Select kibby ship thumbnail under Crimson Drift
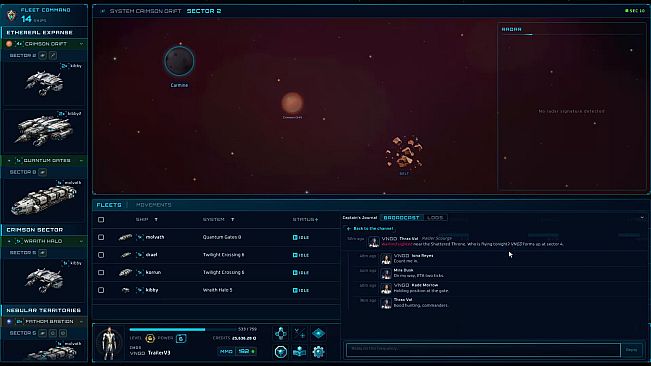 (x=44, y=82)
